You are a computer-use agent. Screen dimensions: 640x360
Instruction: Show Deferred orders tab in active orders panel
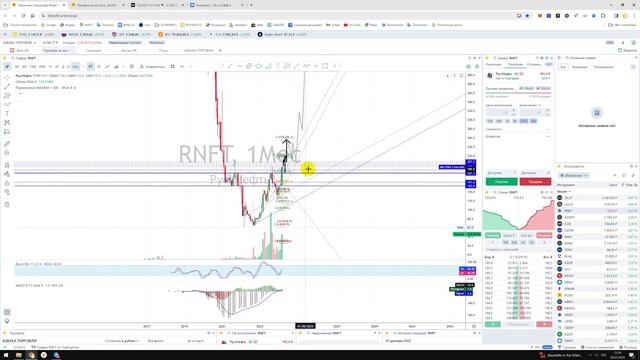(x=603, y=67)
